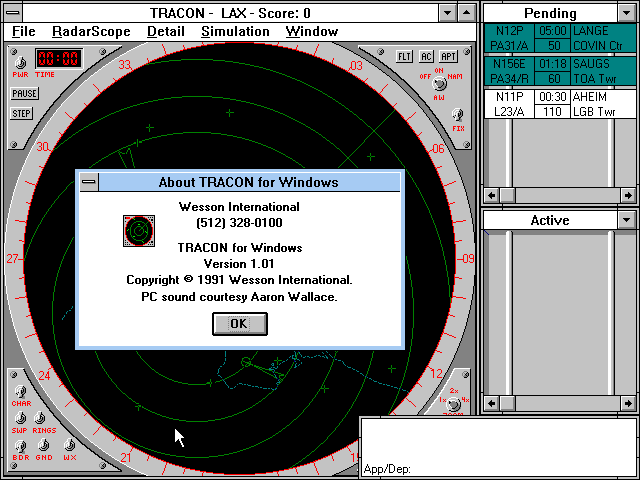Toggle the CHAR knob
Screen dimensions: 640x480
pyautogui.click(x=20, y=392)
